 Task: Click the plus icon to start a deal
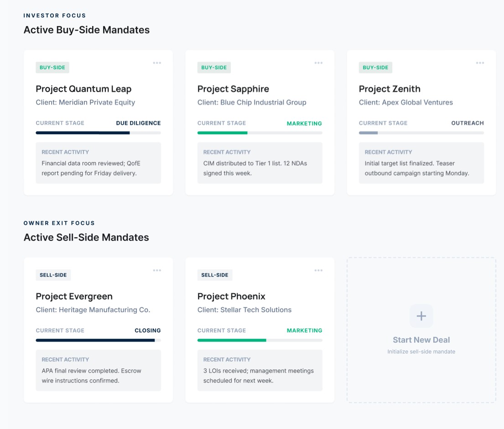[x=421, y=316]
